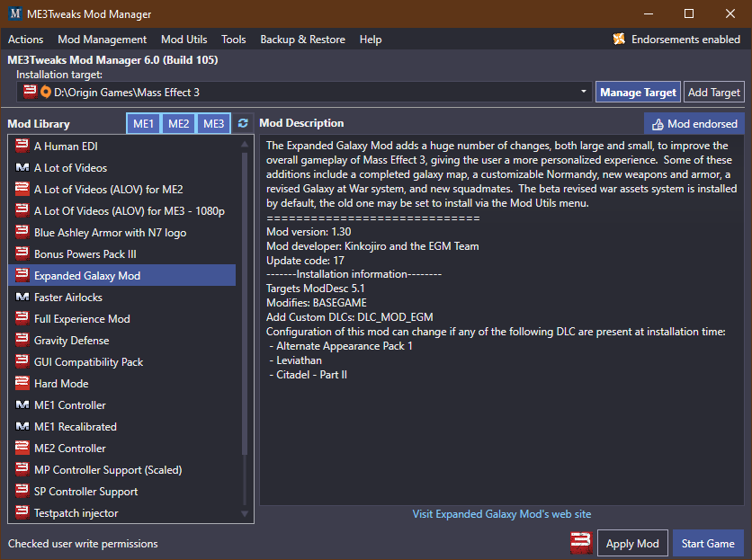Viewport: 752px width, 560px height.
Task: Click the ME2 icon beside Hard Mode
Action: click(x=22, y=383)
